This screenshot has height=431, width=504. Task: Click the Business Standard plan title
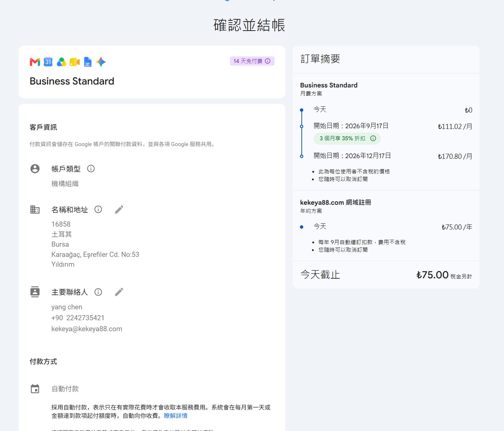(72, 81)
